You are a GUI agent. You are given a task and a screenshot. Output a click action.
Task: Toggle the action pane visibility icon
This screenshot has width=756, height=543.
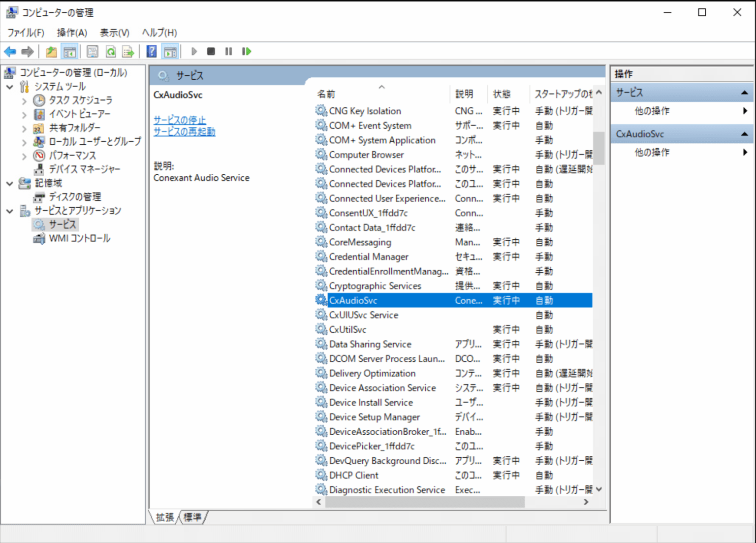(170, 51)
